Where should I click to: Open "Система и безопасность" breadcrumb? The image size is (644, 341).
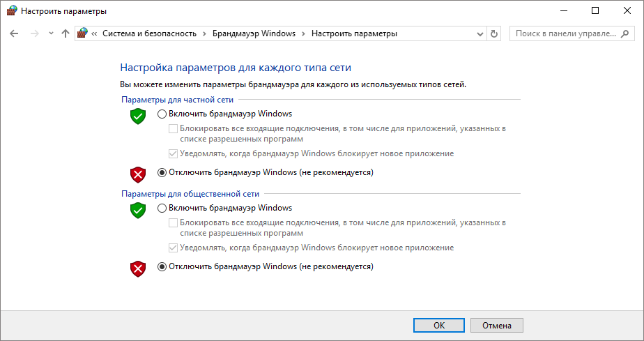point(149,33)
